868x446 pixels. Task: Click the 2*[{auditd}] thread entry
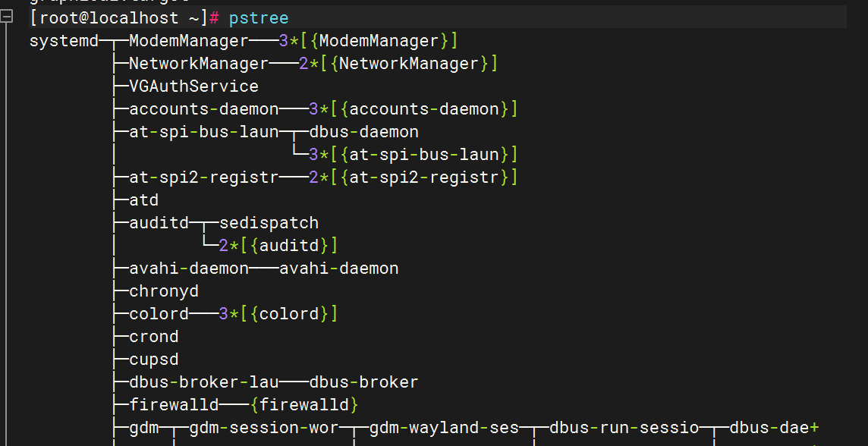pyautogui.click(x=278, y=246)
